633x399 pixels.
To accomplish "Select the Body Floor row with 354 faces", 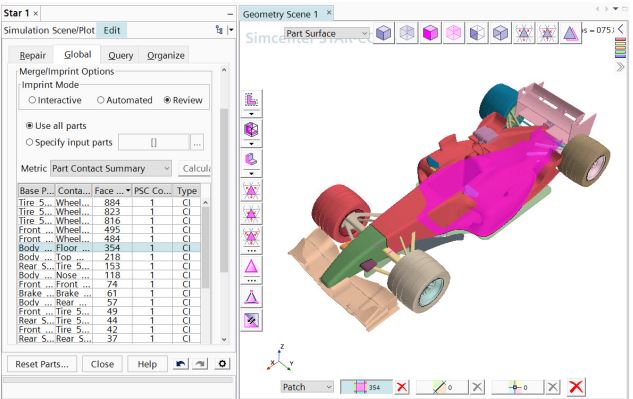I will click(x=109, y=248).
